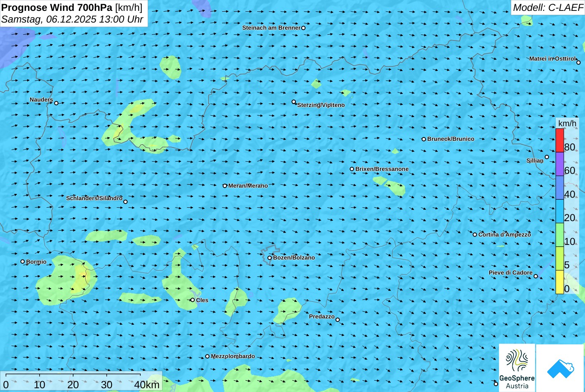Click the GeoSphere Austria logo

point(517,368)
